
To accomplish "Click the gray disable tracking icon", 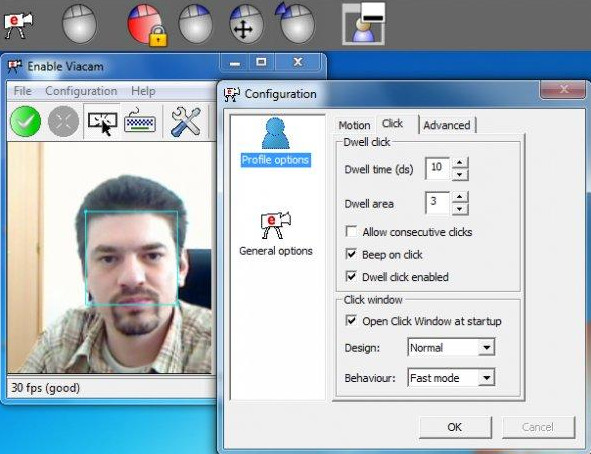I will pyautogui.click(x=63, y=121).
